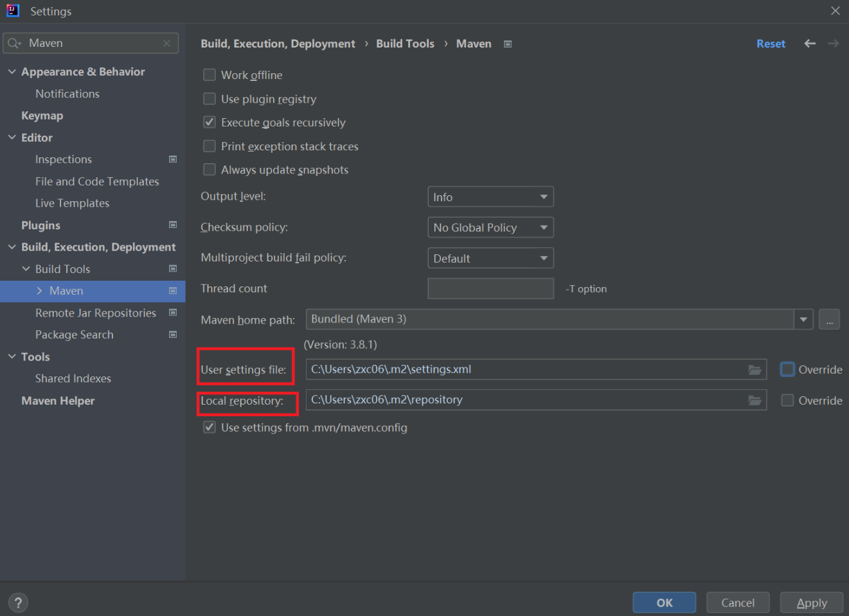This screenshot has height=616, width=849.
Task: Click the Local repository path field
Action: pyautogui.click(x=536, y=400)
